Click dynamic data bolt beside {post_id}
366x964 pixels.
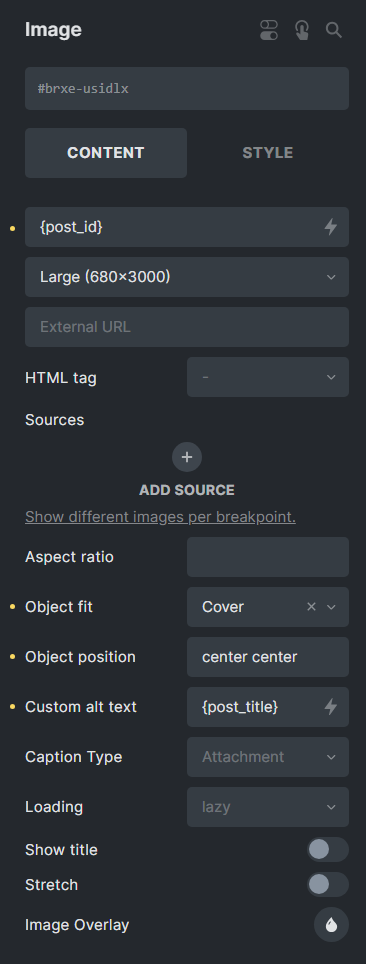pyautogui.click(x=331, y=227)
